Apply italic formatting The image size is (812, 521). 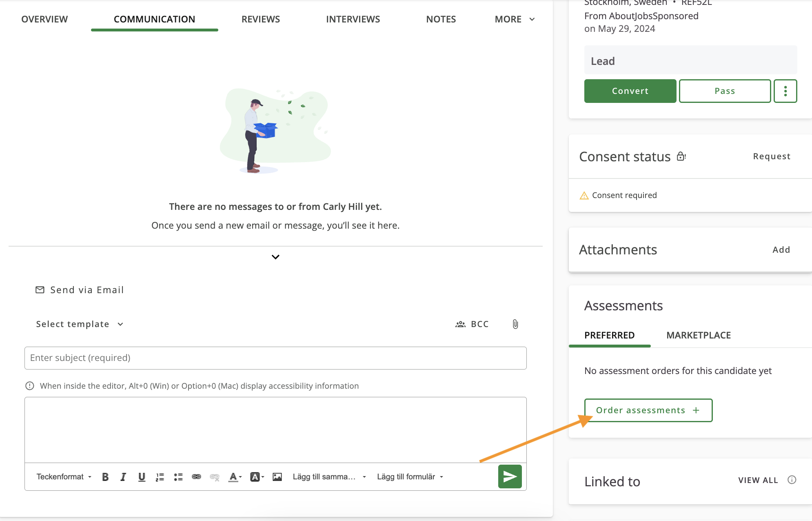123,476
